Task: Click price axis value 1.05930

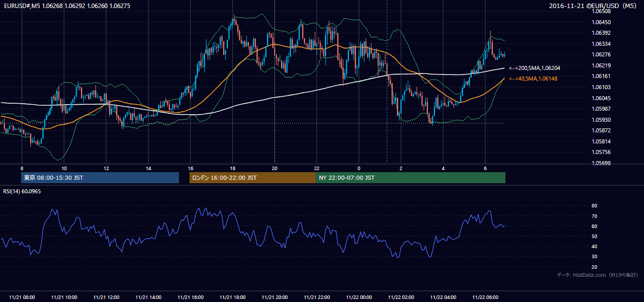Action: click(x=601, y=120)
